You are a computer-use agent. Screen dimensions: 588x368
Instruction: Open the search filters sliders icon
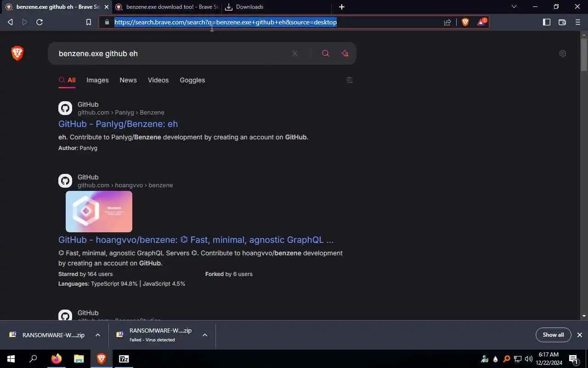click(350, 80)
